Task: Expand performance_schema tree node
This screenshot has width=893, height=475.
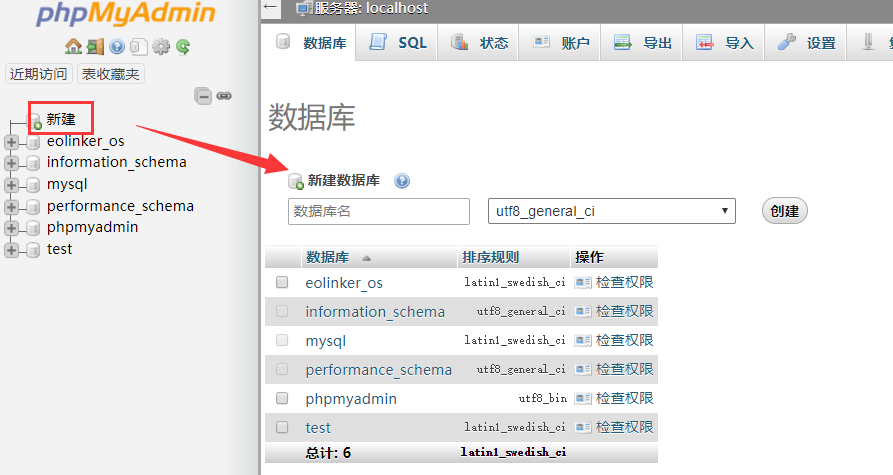Action: [11, 207]
